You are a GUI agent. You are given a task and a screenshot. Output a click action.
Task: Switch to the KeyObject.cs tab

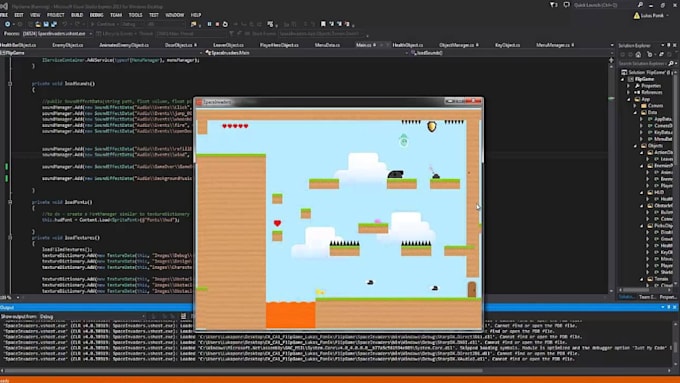point(507,45)
